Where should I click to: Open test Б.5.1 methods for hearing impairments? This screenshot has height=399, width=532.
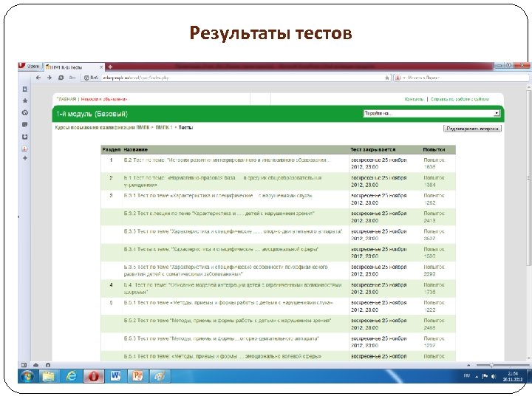click(x=228, y=303)
